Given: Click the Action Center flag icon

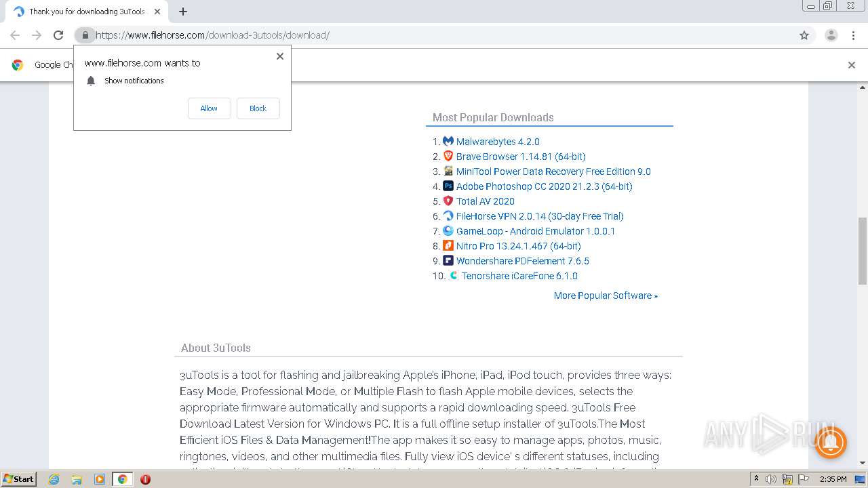Looking at the screenshot, I should [804, 479].
